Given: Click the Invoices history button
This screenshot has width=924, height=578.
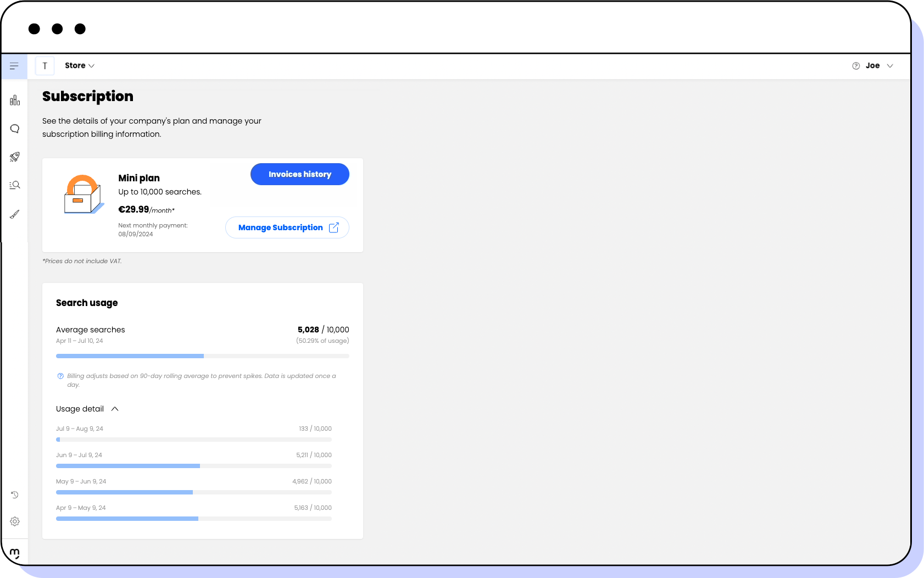Looking at the screenshot, I should pos(300,174).
